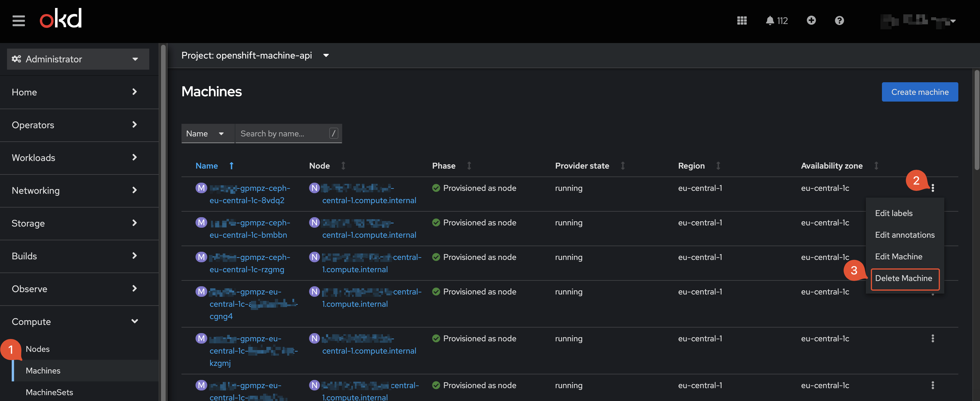
Task: Click the green check in the kzgmj row
Action: 436,338
